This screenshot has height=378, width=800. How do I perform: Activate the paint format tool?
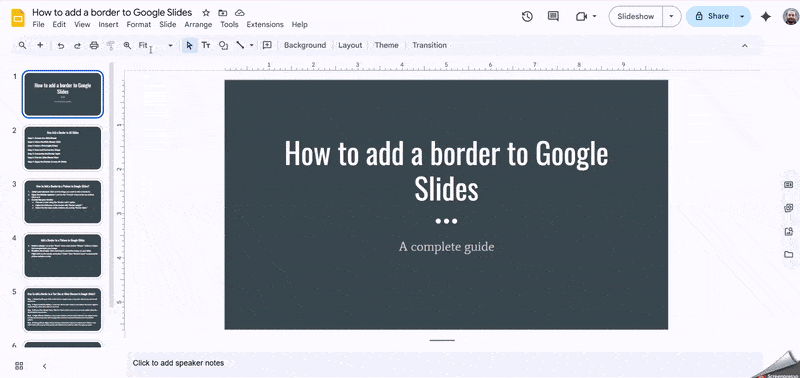[110, 45]
